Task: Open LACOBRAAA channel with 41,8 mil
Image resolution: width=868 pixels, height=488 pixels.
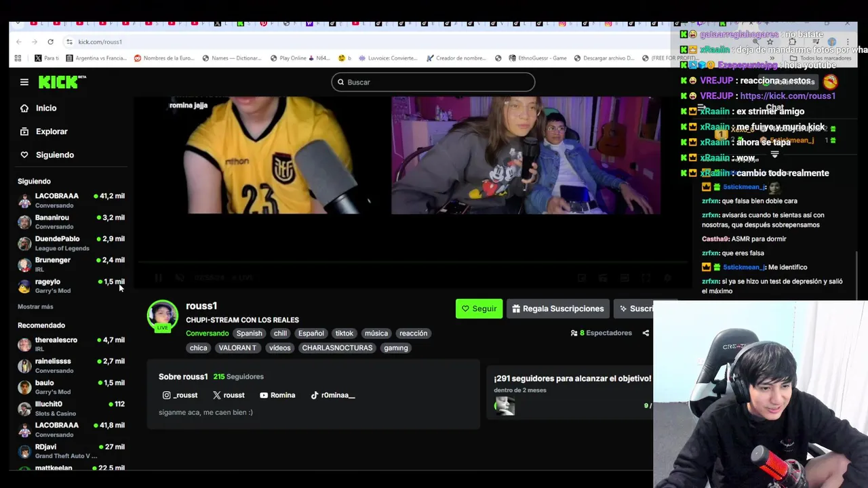Action: 71,430
